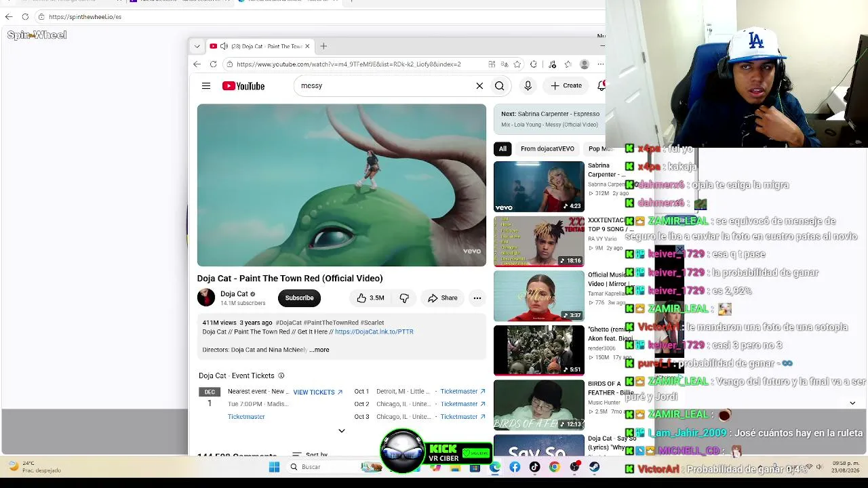Reload the SpinTheWheel page
This screenshot has width=868, height=488.
(25, 16)
